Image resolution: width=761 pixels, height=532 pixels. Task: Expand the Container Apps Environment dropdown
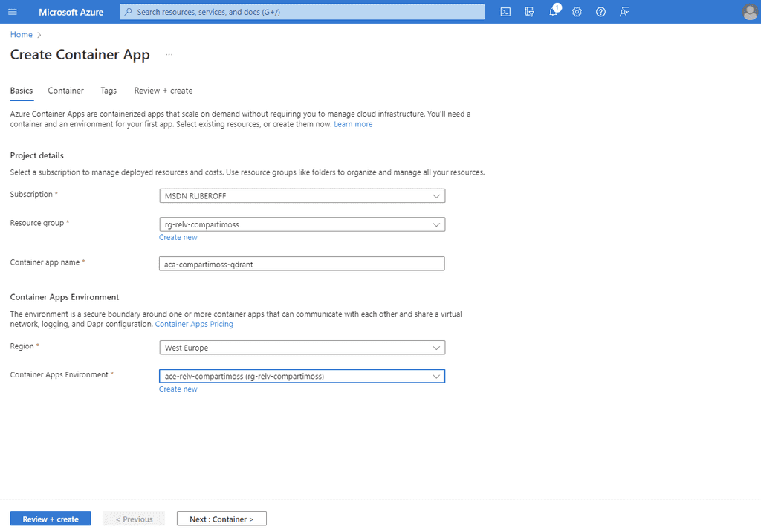[302, 376]
